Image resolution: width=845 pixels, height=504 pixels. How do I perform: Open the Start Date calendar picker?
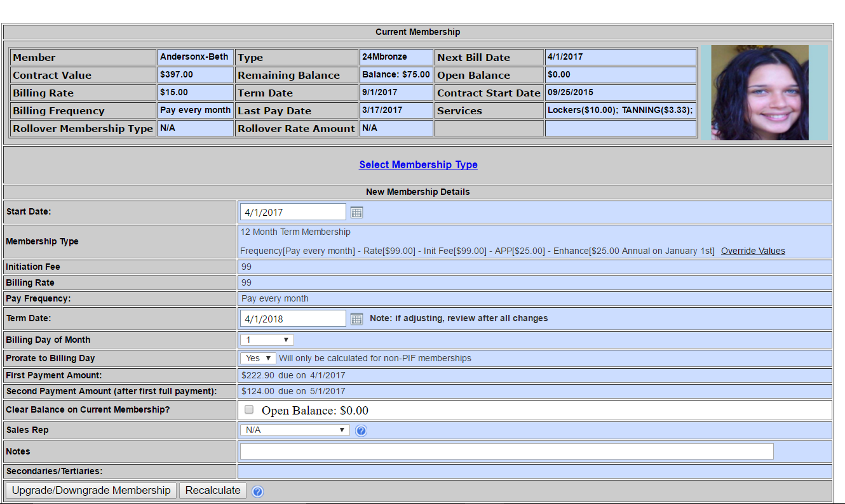356,212
